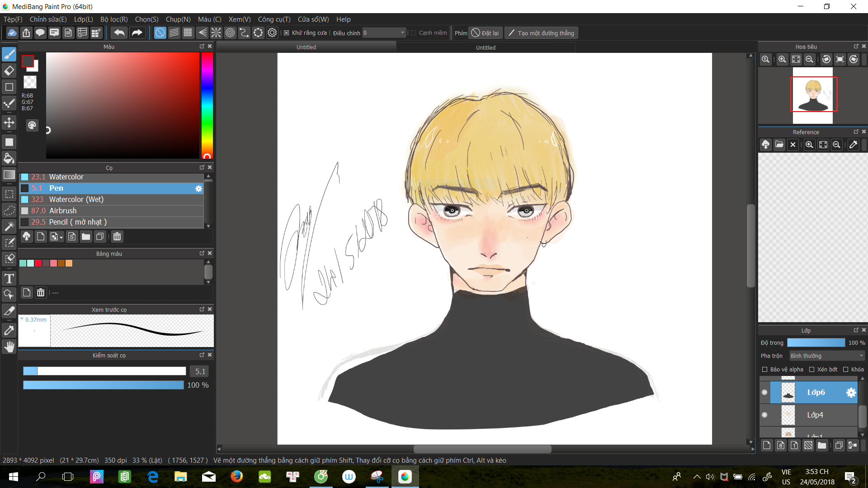
Task: Zoom in on the Navigator panel
Action: (x=782, y=59)
